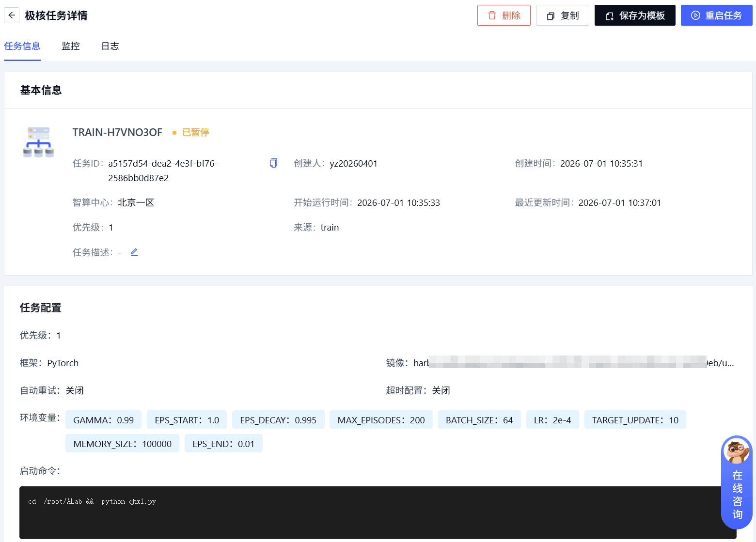Restart the task with 重启任务
The image size is (756, 542).
click(717, 15)
